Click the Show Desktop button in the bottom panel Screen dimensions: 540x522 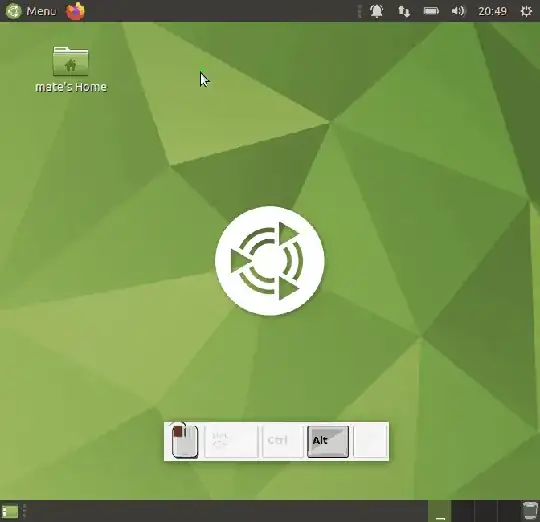click(10, 512)
